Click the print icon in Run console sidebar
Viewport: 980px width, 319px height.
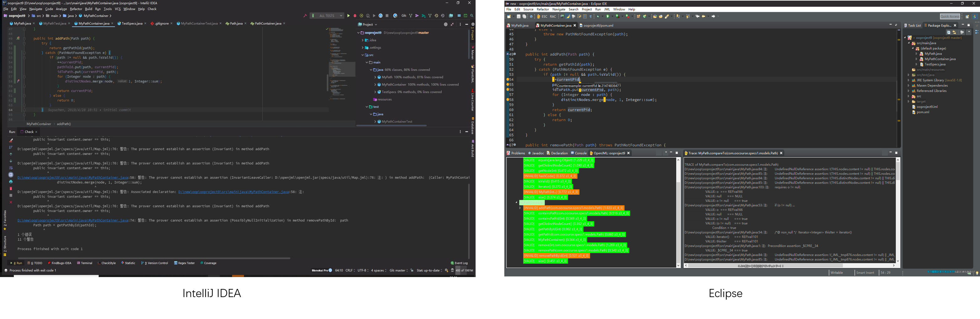coord(11,182)
